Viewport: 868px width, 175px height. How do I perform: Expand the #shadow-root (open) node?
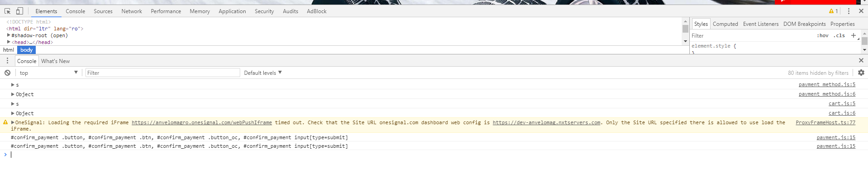9,35
